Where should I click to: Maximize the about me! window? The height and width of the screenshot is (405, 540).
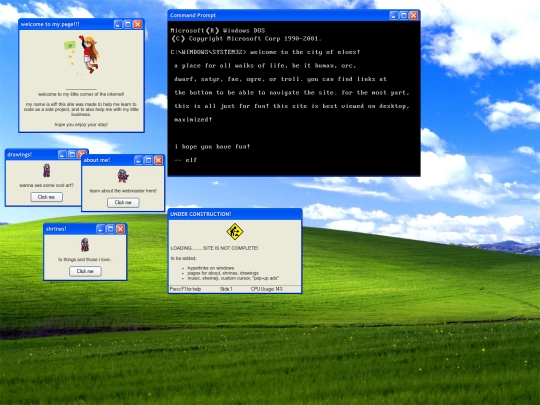(148, 160)
